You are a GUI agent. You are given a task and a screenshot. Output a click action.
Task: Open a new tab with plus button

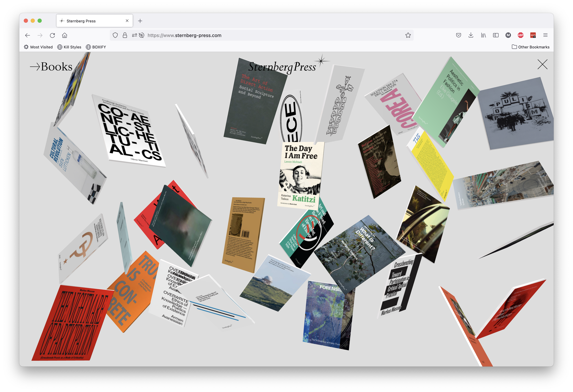pos(140,21)
